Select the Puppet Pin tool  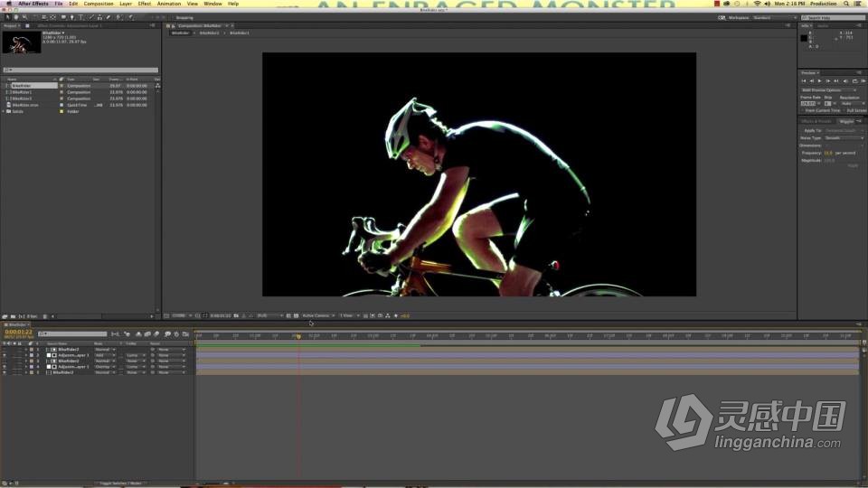point(131,17)
